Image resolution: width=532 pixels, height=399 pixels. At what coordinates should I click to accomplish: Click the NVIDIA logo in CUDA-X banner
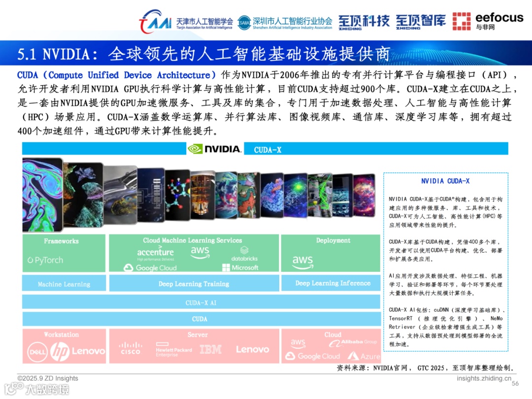pyautogui.click(x=214, y=149)
